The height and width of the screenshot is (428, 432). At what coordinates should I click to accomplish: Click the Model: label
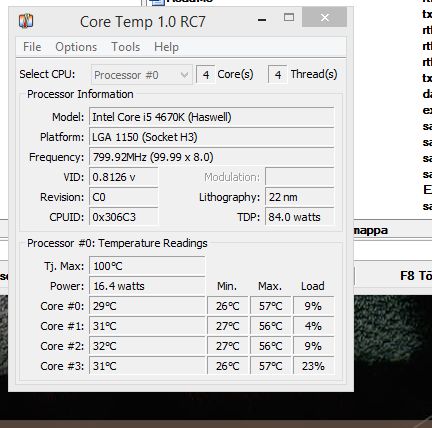point(68,117)
